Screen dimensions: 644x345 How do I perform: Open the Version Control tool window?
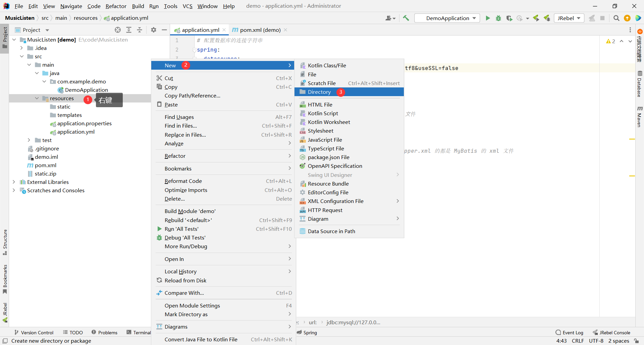(34, 332)
